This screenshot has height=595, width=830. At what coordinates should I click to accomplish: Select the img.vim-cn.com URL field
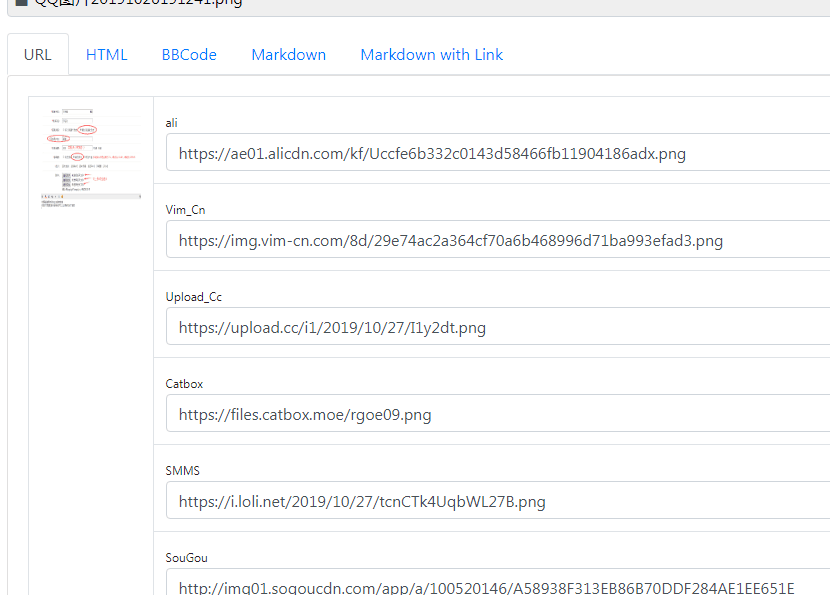(x=497, y=241)
